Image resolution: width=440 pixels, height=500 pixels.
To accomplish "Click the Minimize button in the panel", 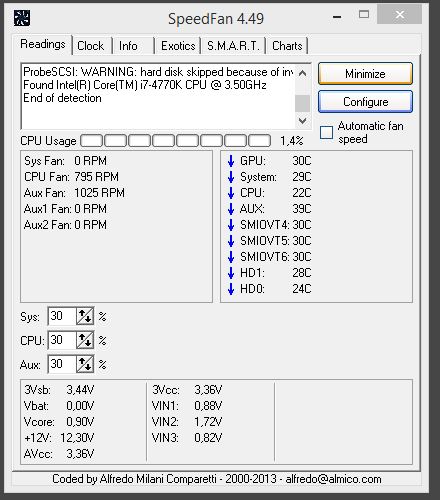I will tap(365, 74).
